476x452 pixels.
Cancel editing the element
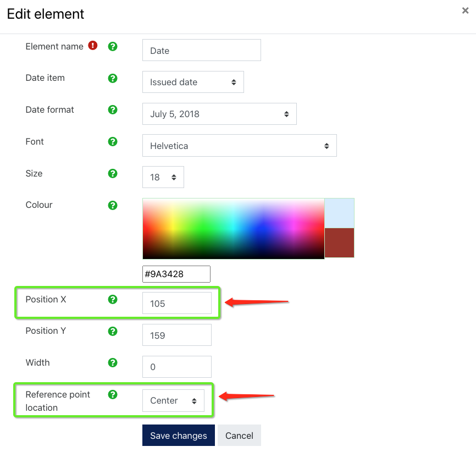tap(239, 435)
